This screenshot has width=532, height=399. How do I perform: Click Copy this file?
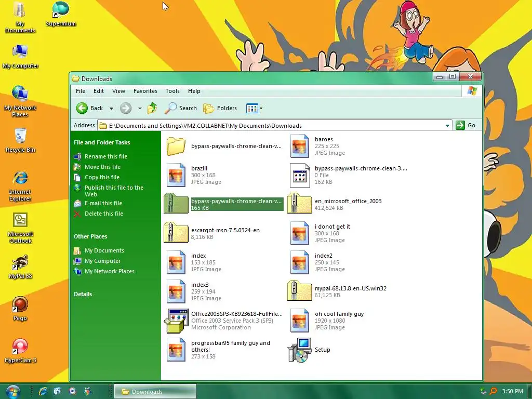102,177
